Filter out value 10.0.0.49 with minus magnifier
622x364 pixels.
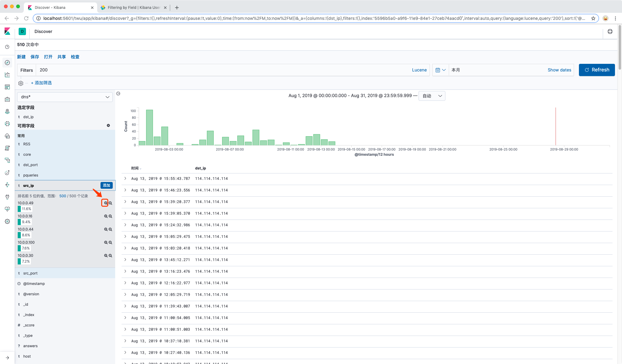pyautogui.click(x=110, y=203)
